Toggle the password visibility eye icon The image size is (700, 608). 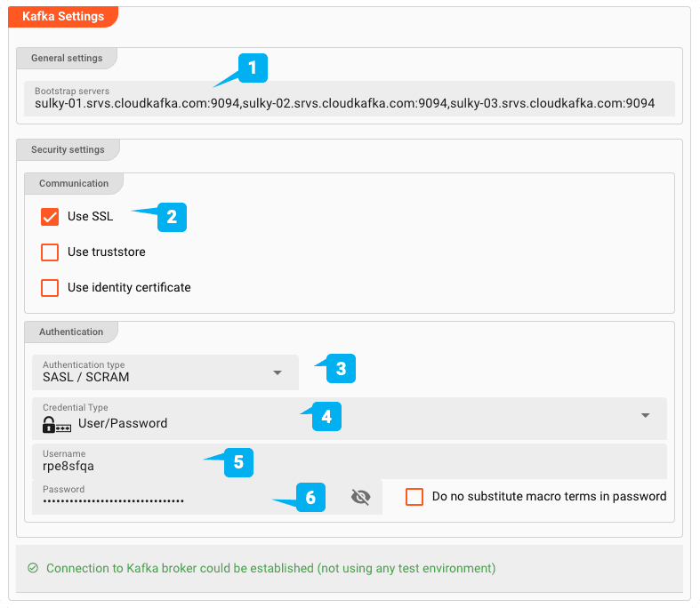[361, 497]
